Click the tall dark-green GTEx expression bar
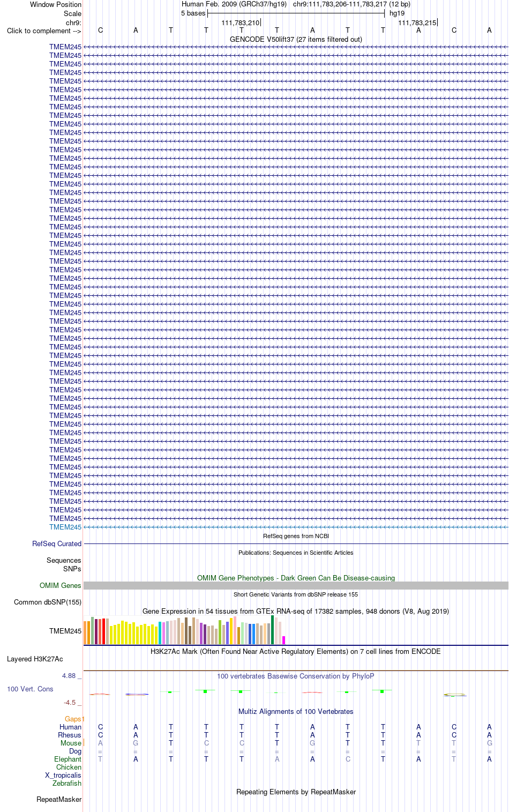The height and width of the screenshot is (812, 509). pos(272,630)
